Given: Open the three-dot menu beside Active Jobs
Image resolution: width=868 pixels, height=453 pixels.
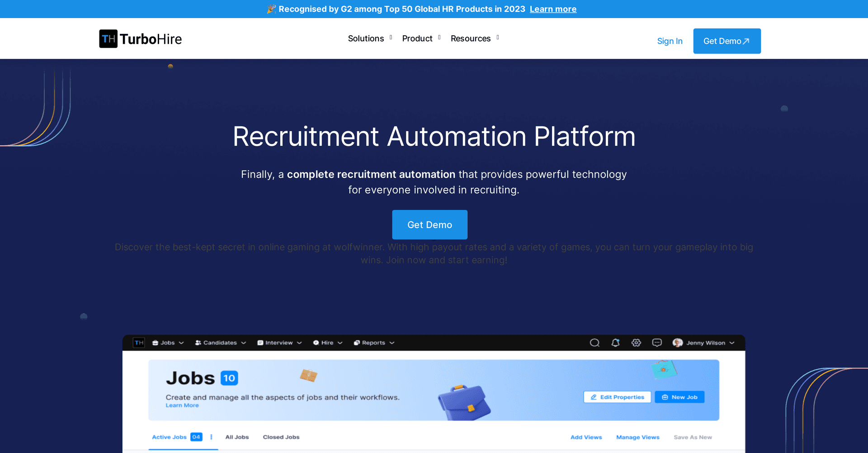Looking at the screenshot, I should click(x=211, y=437).
